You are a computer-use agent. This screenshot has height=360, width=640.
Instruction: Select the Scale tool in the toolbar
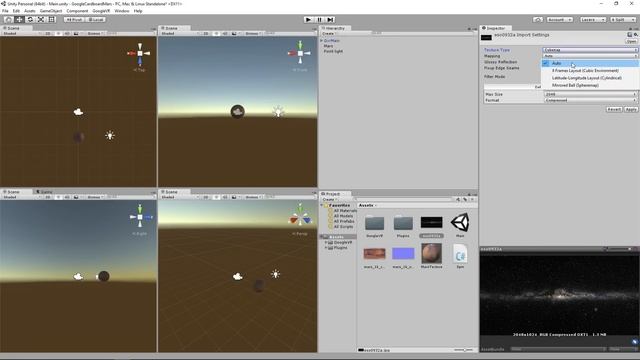[41, 20]
